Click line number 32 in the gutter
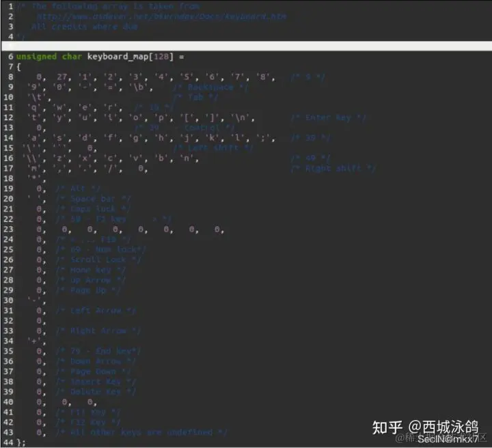Image resolution: width=492 pixels, height=448 pixels. 8,321
